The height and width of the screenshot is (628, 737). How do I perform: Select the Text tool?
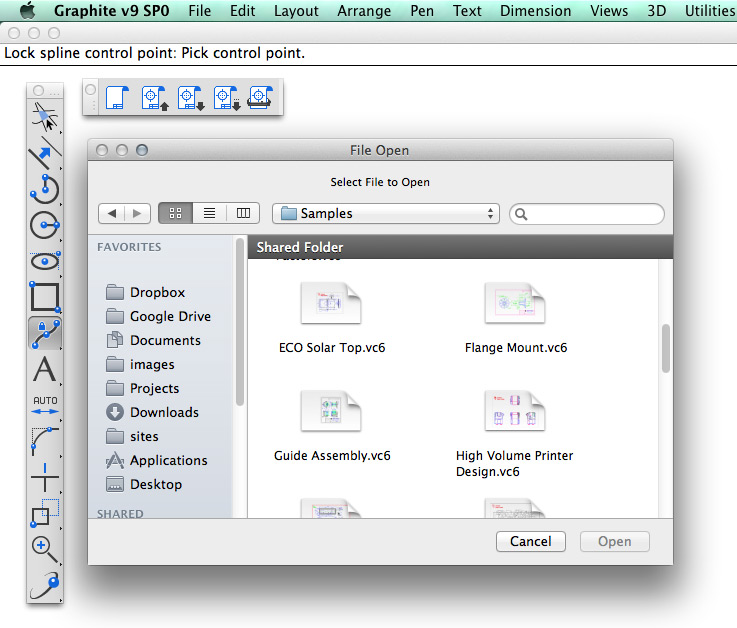click(x=45, y=369)
